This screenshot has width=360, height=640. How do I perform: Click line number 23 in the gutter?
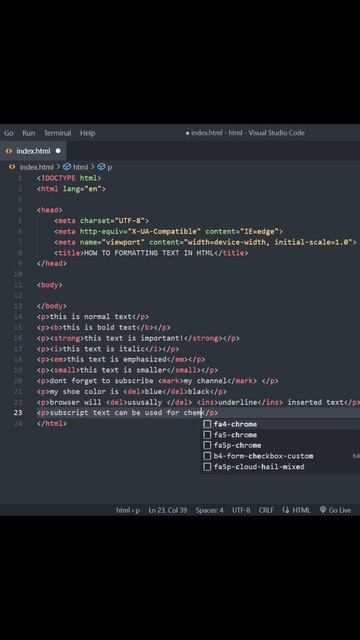click(x=18, y=413)
